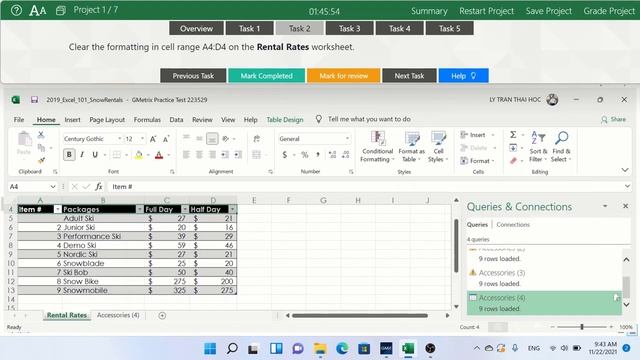Click the Merge & Center icon
Viewport: 640px width, 360px height.
256,155
